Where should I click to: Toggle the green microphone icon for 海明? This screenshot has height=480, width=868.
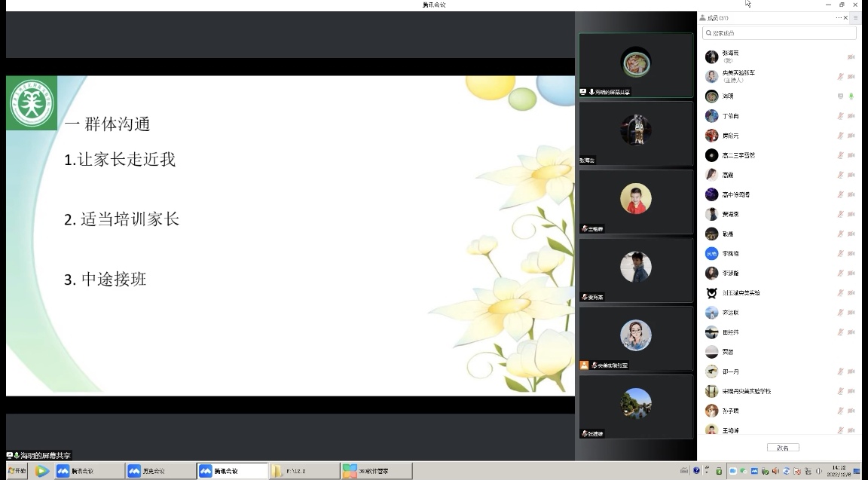(x=851, y=96)
